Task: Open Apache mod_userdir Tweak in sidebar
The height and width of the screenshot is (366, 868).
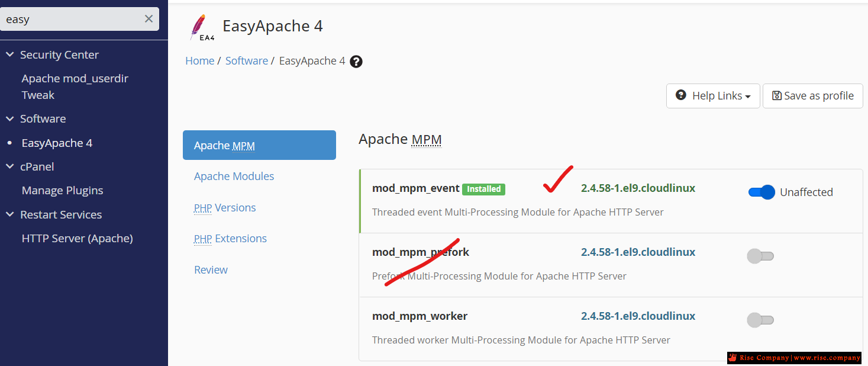Action: coord(75,86)
